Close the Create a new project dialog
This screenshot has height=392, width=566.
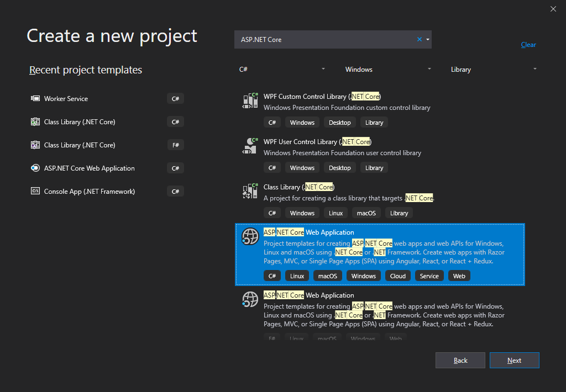(553, 9)
